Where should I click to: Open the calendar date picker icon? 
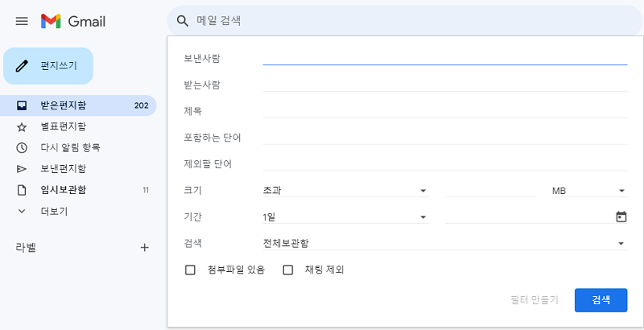click(621, 217)
